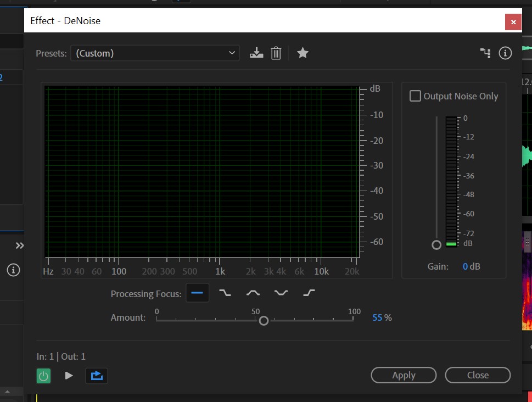532x402 pixels.
Task: Save the current settings as a preset
Action: click(256, 53)
